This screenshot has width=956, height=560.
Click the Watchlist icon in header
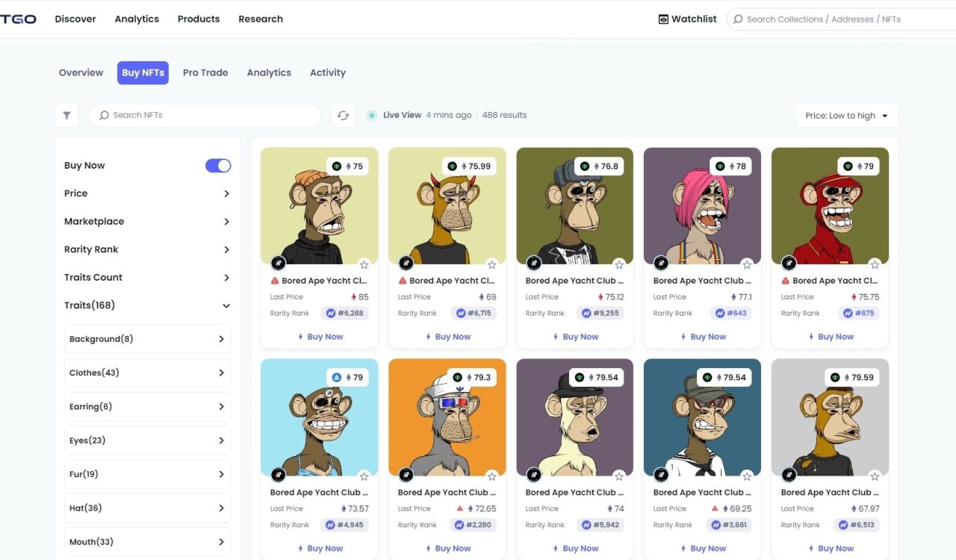point(663,19)
